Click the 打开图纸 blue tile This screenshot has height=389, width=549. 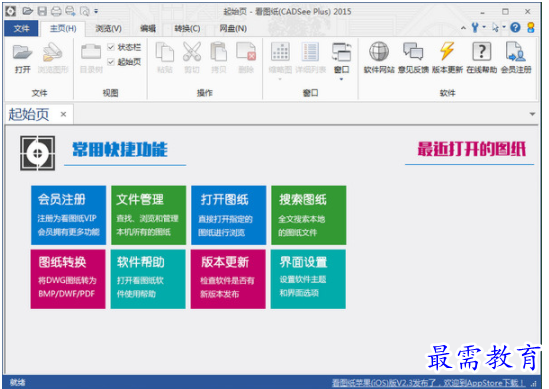pyautogui.click(x=228, y=215)
